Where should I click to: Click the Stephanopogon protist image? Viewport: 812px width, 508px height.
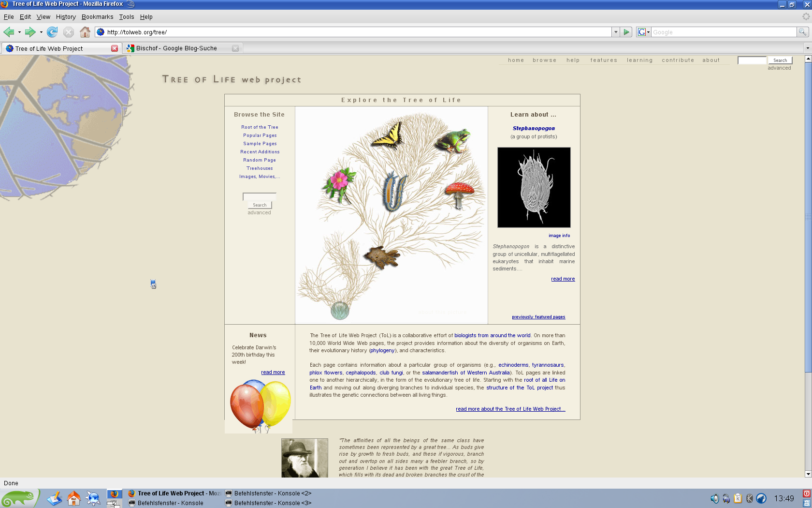pyautogui.click(x=534, y=188)
